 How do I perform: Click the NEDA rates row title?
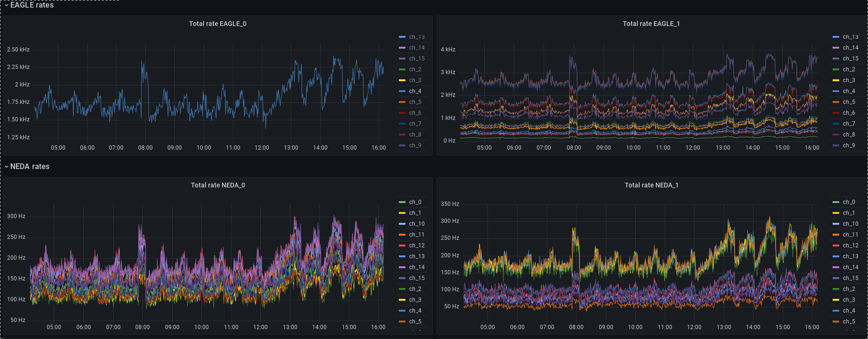pos(30,167)
